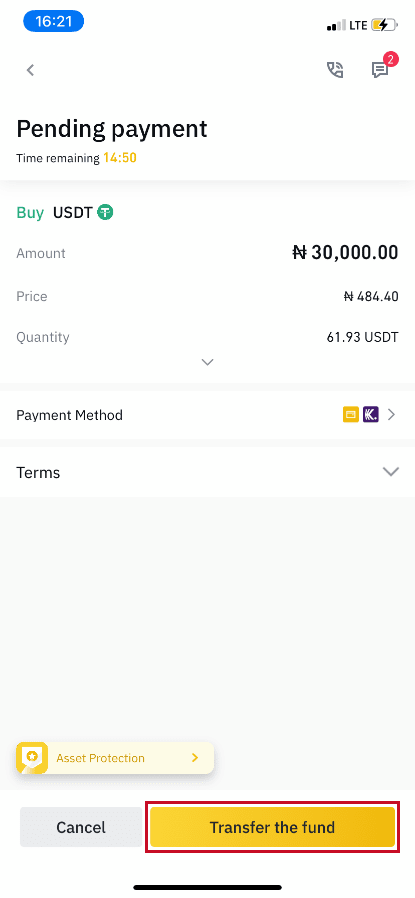
Task: Tap the Asset Protection shield icon
Action: [32, 758]
